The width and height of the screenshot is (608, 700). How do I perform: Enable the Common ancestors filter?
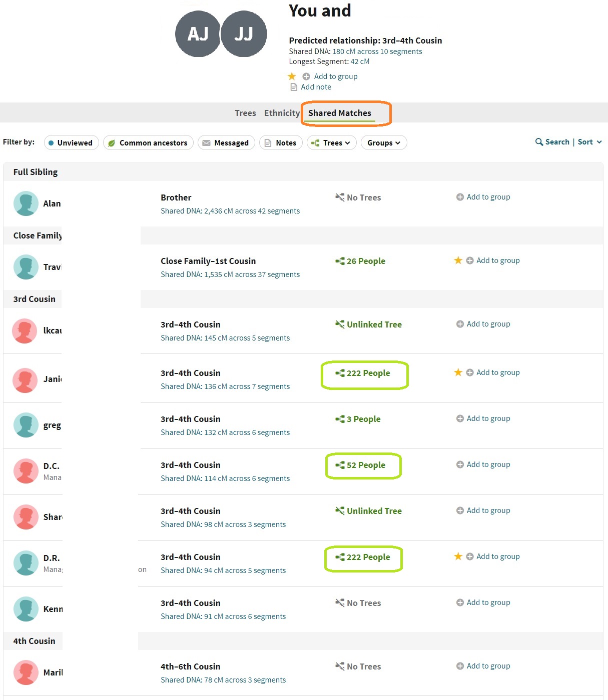pos(148,143)
